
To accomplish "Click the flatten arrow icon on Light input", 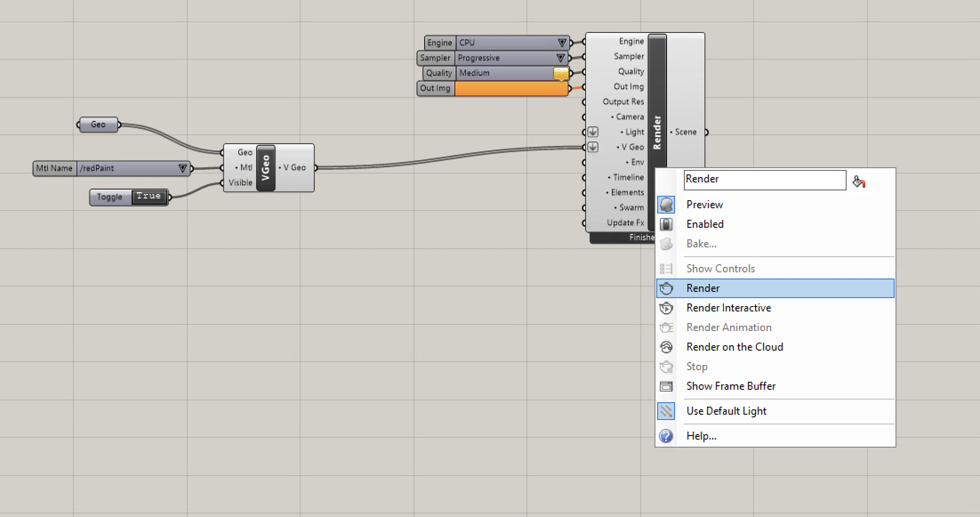I will (x=593, y=132).
